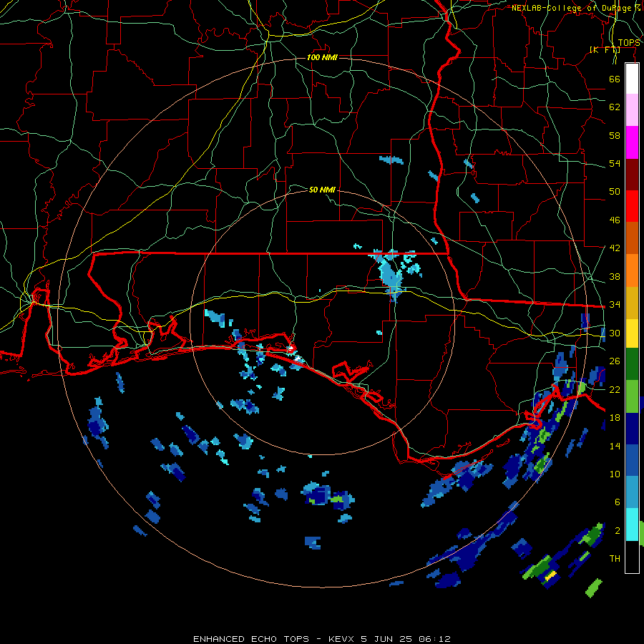Click legend value "58"
Viewport: 644px width, 644px height.
click(x=615, y=135)
